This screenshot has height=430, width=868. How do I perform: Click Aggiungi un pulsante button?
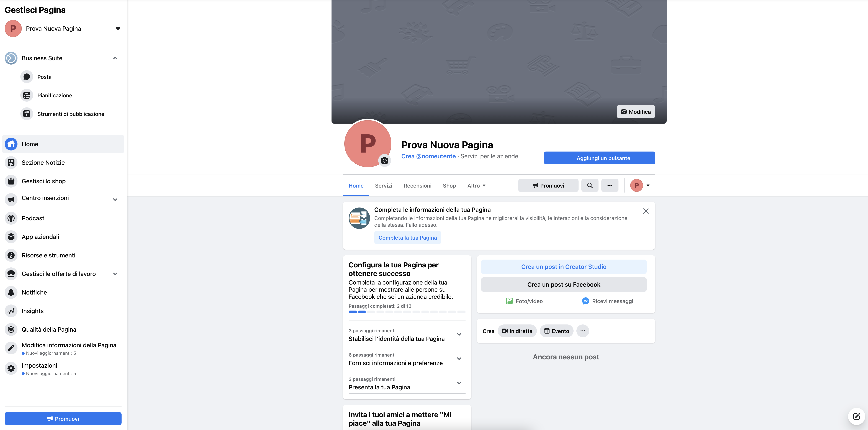coord(599,158)
